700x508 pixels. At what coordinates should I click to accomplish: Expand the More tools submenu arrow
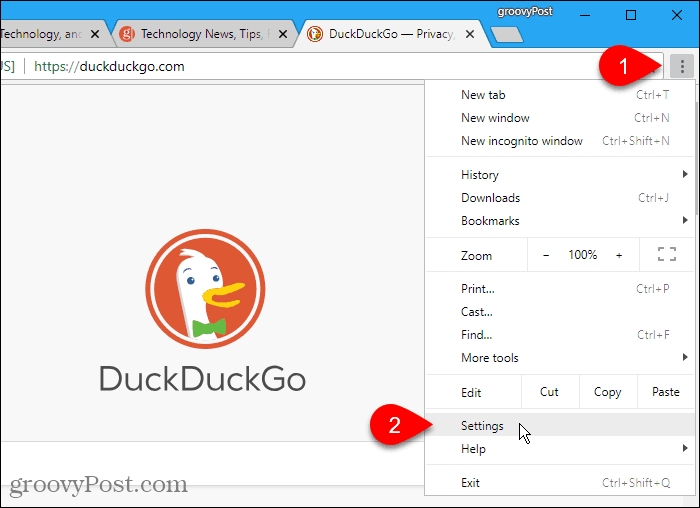pos(685,357)
